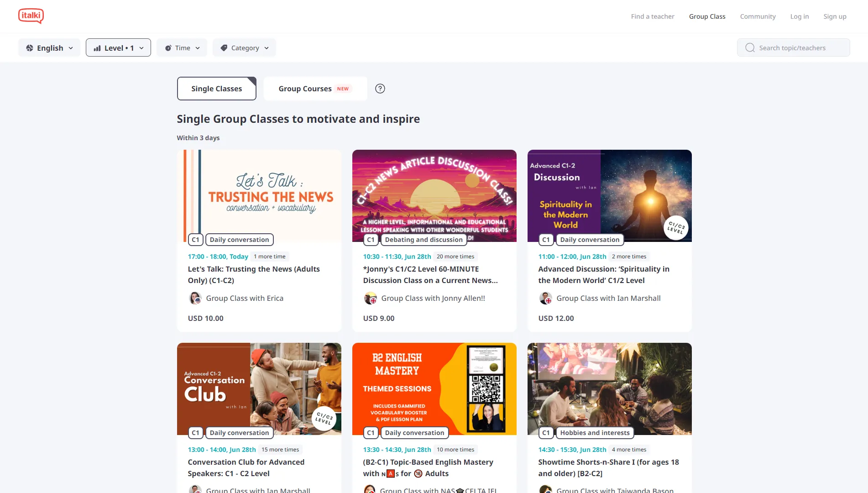The image size is (868, 493).
Task: Click the '10 more times' badge
Action: point(455,450)
